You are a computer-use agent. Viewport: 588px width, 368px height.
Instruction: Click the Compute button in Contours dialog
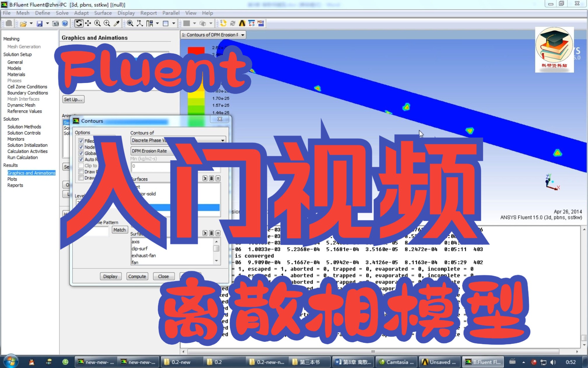(x=137, y=276)
